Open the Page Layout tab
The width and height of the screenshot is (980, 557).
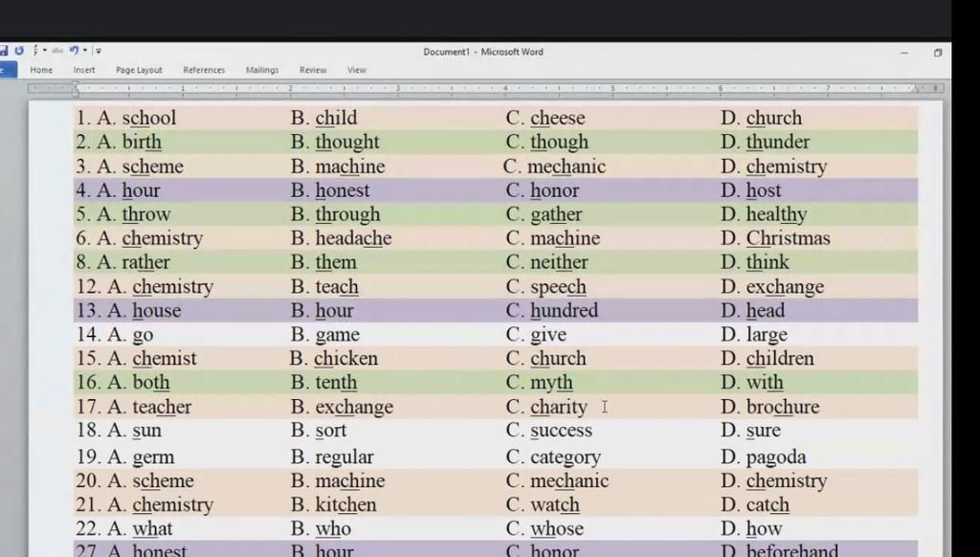click(x=139, y=70)
